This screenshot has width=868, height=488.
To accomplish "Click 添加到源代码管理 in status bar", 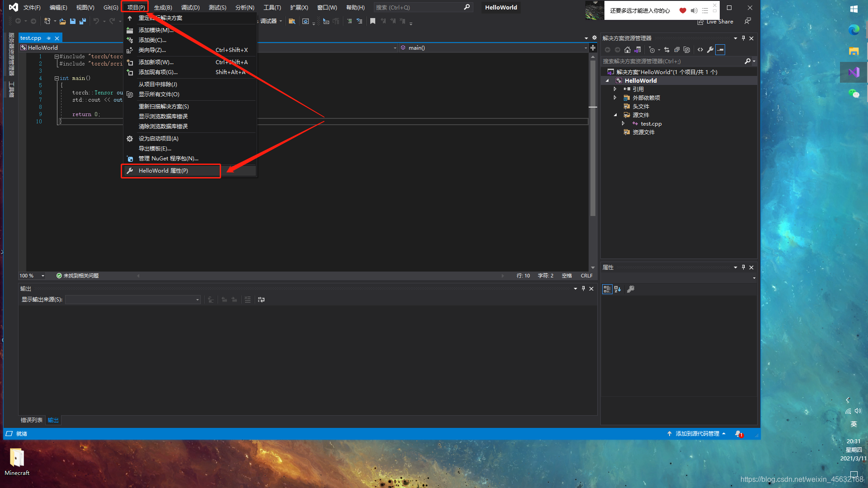I will (x=697, y=434).
